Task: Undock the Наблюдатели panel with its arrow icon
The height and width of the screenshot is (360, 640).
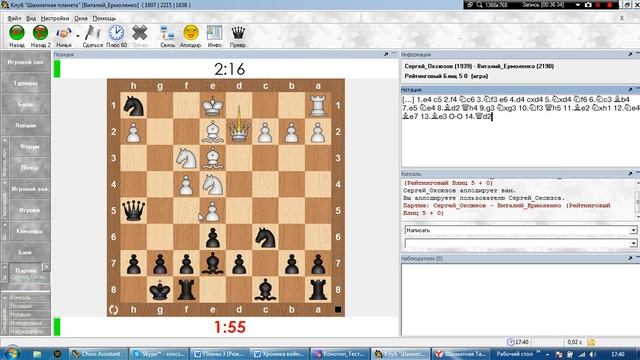Action: pyautogui.click(x=630, y=258)
